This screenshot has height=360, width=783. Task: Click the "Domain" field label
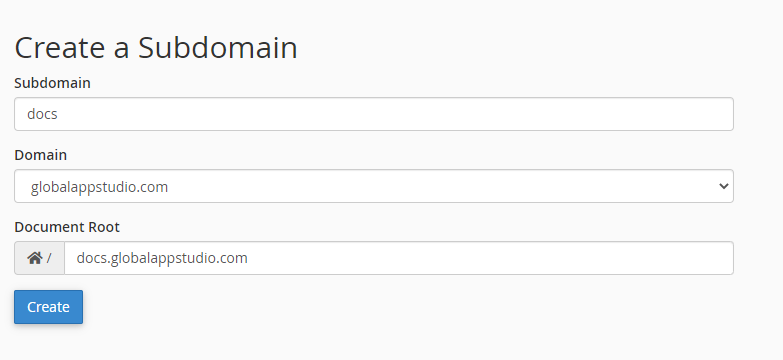[40, 155]
